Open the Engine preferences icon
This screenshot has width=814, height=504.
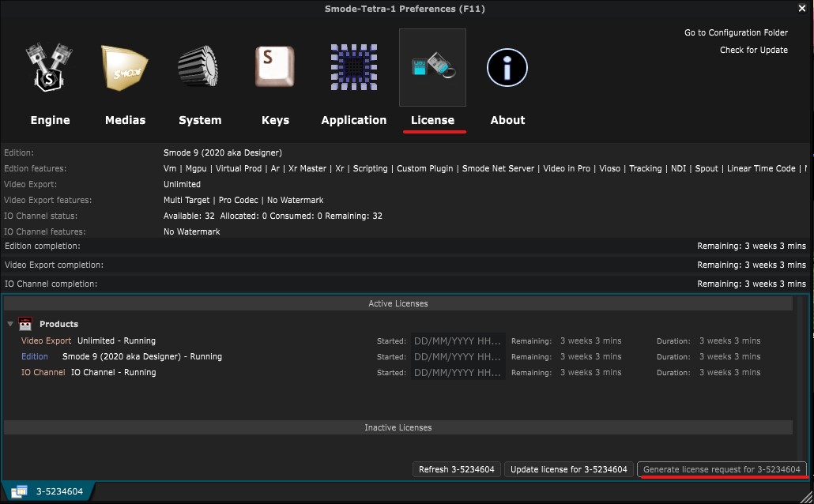click(49, 67)
